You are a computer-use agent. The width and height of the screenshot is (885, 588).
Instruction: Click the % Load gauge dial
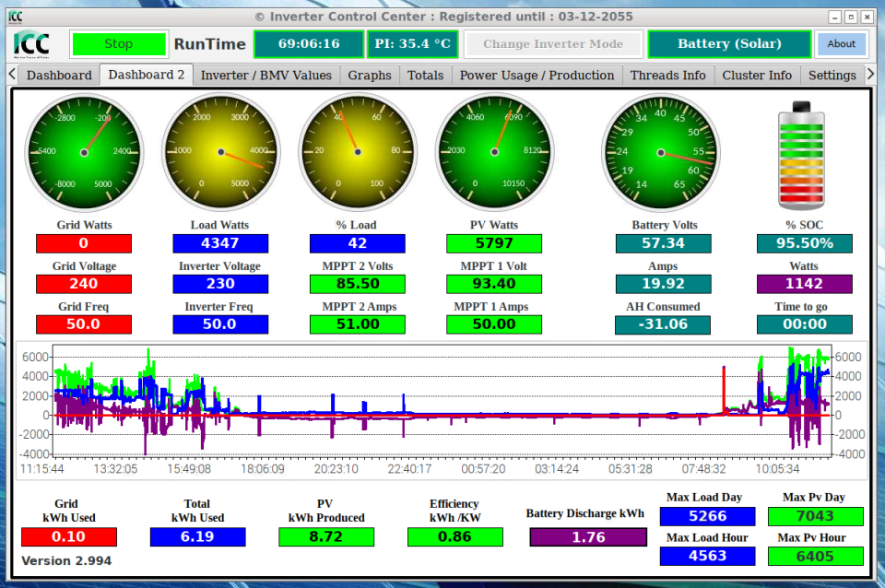[358, 152]
